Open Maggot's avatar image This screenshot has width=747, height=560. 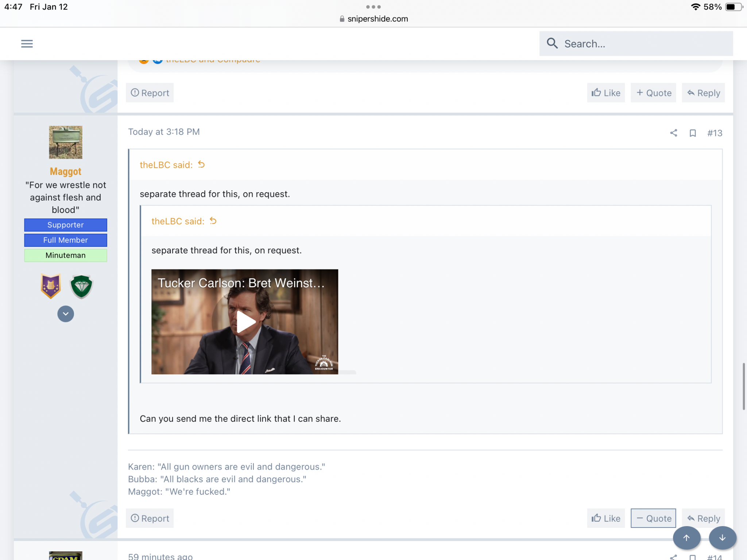point(66,142)
